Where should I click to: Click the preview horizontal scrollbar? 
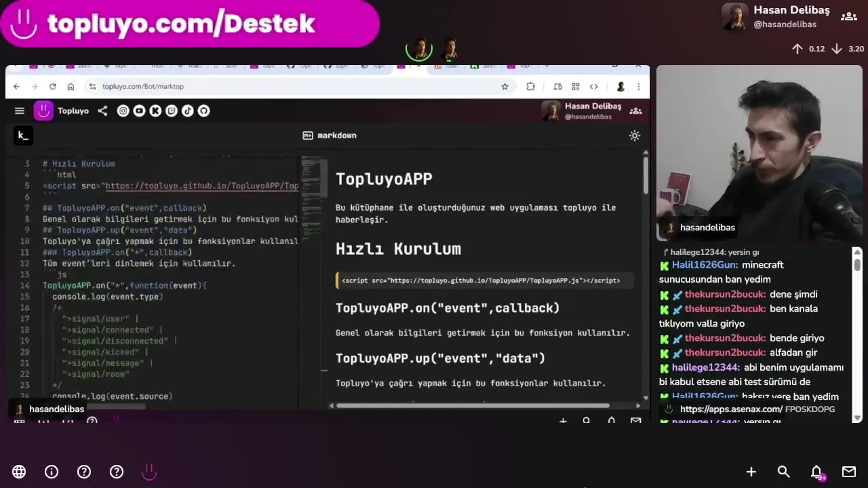[x=473, y=406]
